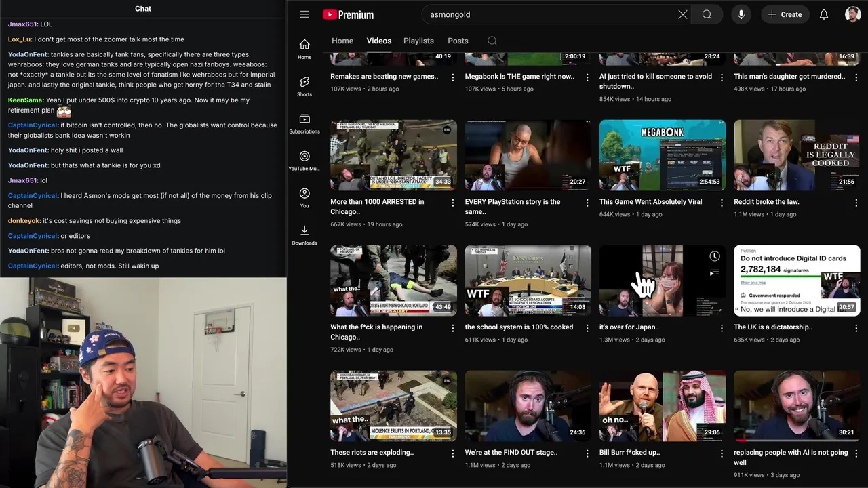
Task: Clear the search text 'asmongold'
Action: pos(683,14)
